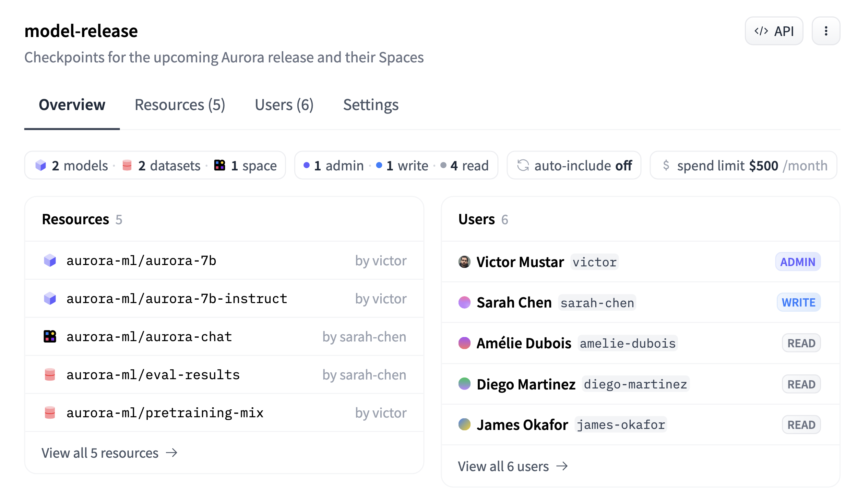This screenshot has height=504, width=857.
Task: Click Diego Martinez's avatar
Action: [464, 384]
